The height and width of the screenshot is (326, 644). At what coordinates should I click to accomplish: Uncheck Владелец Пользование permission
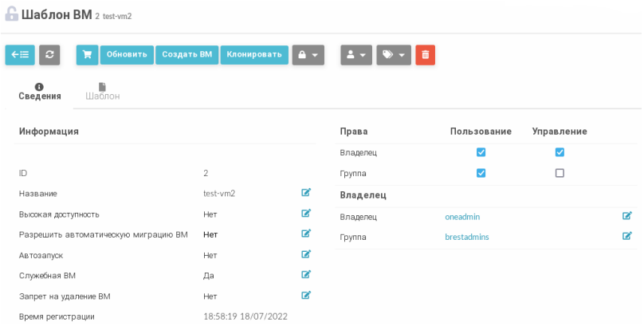tap(481, 152)
